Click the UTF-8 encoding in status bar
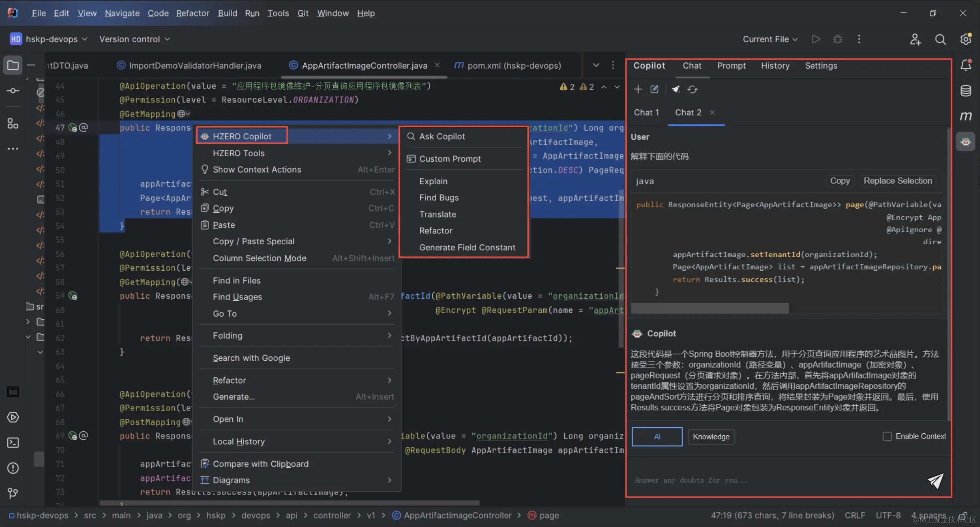The height and width of the screenshot is (527, 980). click(888, 515)
